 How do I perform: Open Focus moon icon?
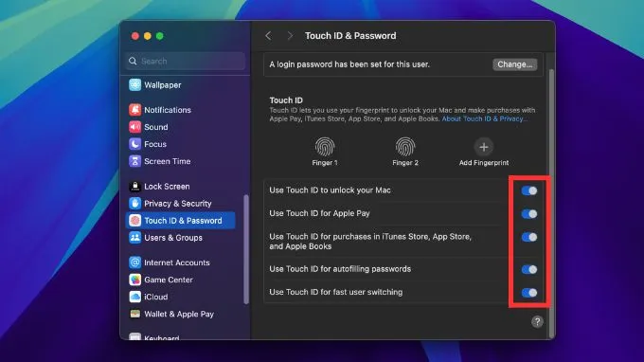coord(134,144)
